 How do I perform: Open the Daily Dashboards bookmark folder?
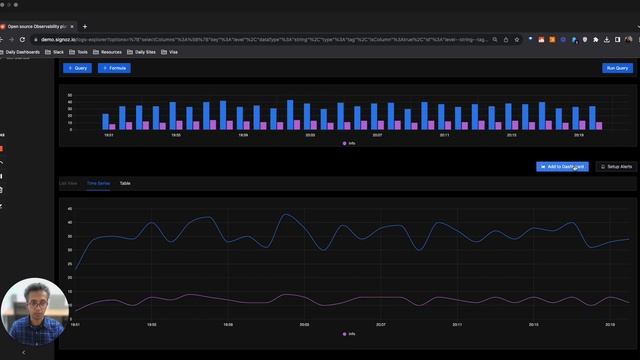tap(20, 52)
